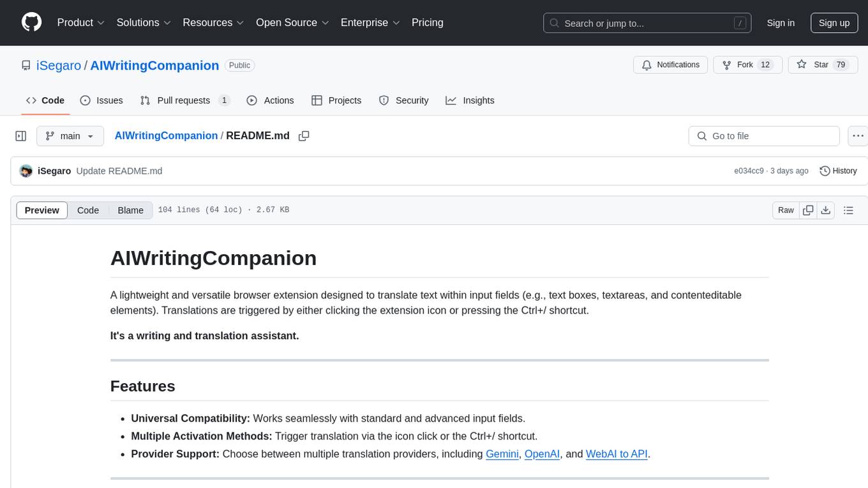
Task: Focus the Search or jump to field
Action: (646, 23)
